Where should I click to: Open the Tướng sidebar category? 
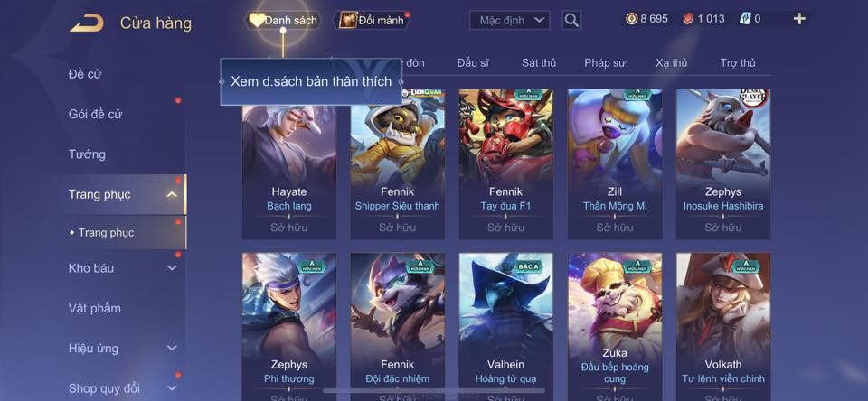coord(87,154)
